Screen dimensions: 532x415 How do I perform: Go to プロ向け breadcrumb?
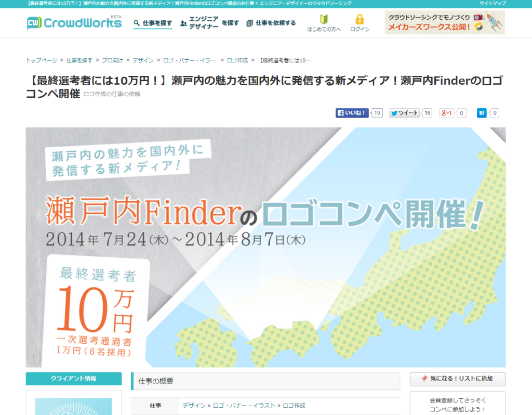click(113, 60)
